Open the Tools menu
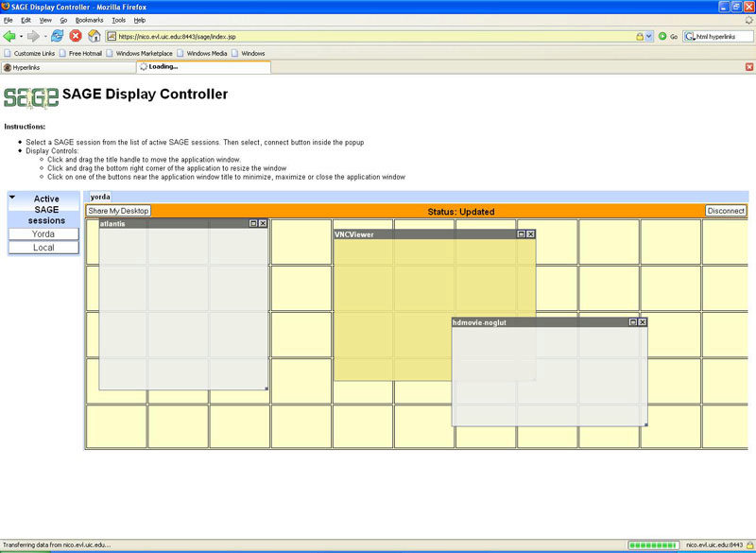Viewport: 756px width, 553px height. point(119,20)
